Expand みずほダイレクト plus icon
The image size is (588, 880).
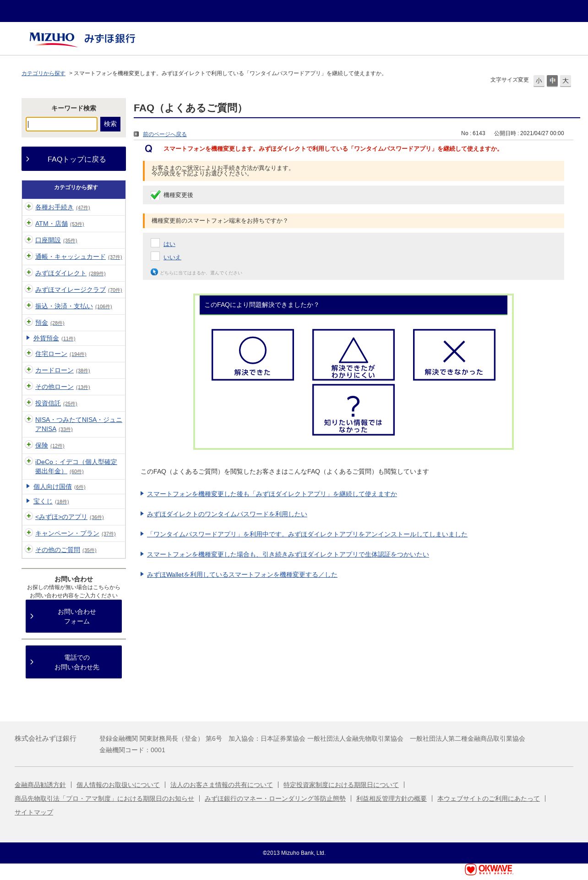[x=29, y=273]
